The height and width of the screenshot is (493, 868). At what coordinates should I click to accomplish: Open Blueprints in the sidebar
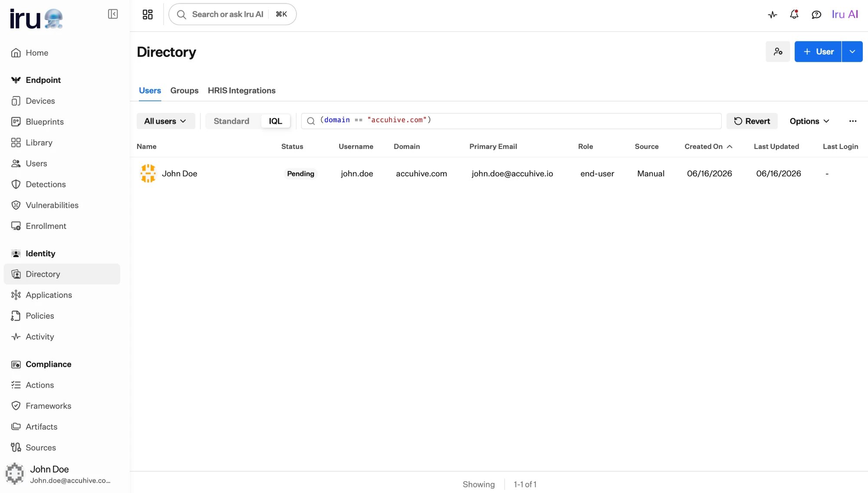[x=62, y=122]
